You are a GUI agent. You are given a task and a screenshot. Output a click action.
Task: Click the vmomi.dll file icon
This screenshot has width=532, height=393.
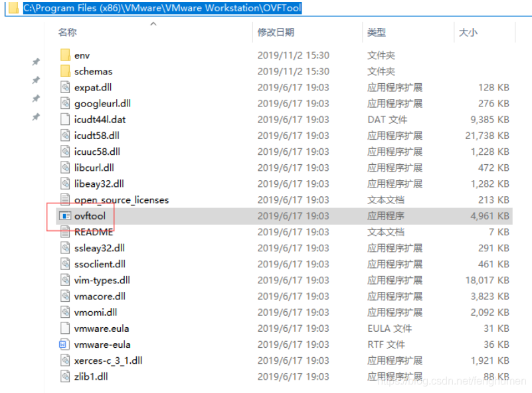tap(65, 312)
